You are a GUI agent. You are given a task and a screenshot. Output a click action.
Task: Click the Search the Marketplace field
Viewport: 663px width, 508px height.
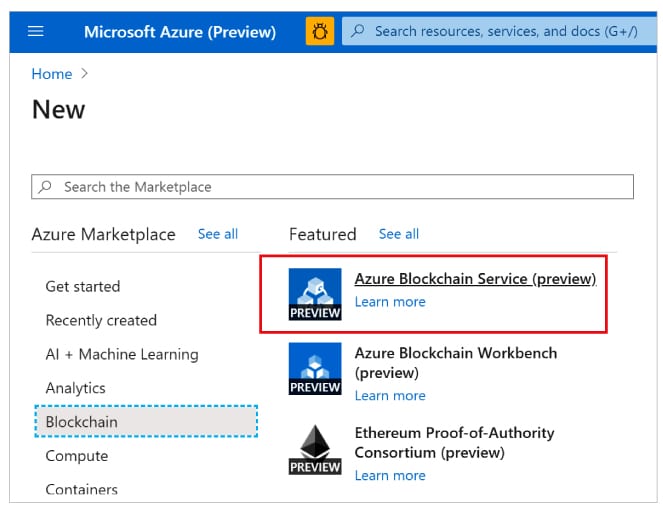click(x=340, y=187)
